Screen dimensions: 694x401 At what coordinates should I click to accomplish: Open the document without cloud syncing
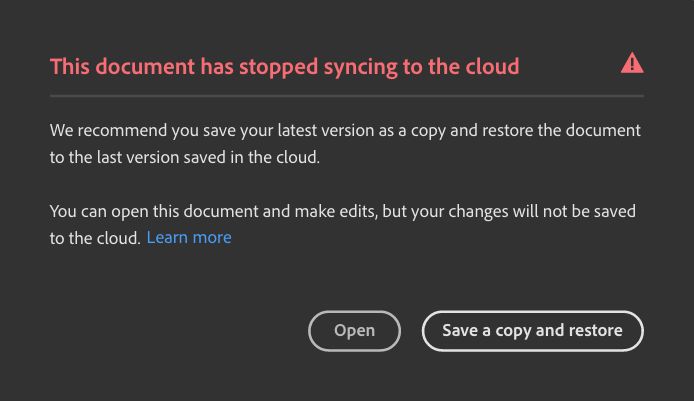pos(354,331)
